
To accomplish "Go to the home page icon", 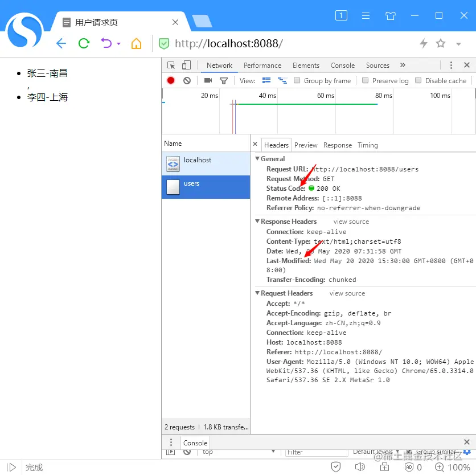I will tap(136, 43).
